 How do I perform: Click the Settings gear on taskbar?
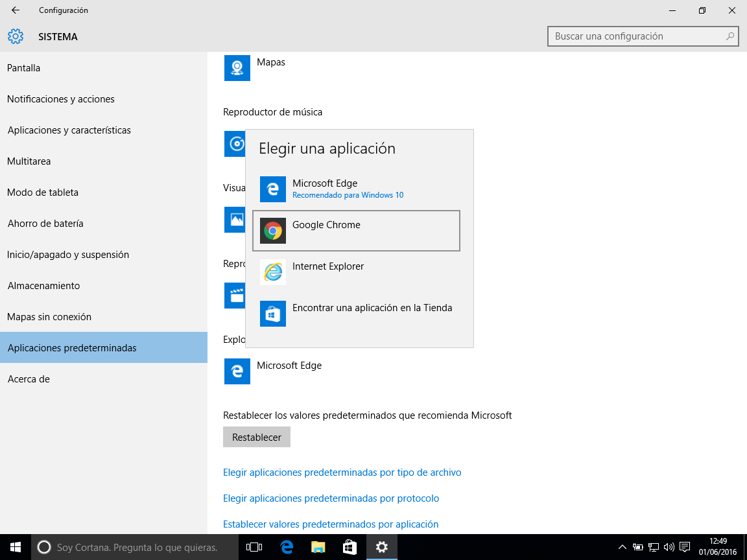pyautogui.click(x=381, y=547)
